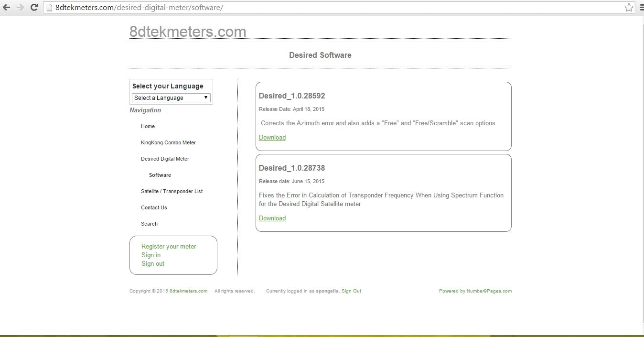This screenshot has height=337, width=644.
Task: Open KingKong Combo Meter page
Action: click(168, 142)
